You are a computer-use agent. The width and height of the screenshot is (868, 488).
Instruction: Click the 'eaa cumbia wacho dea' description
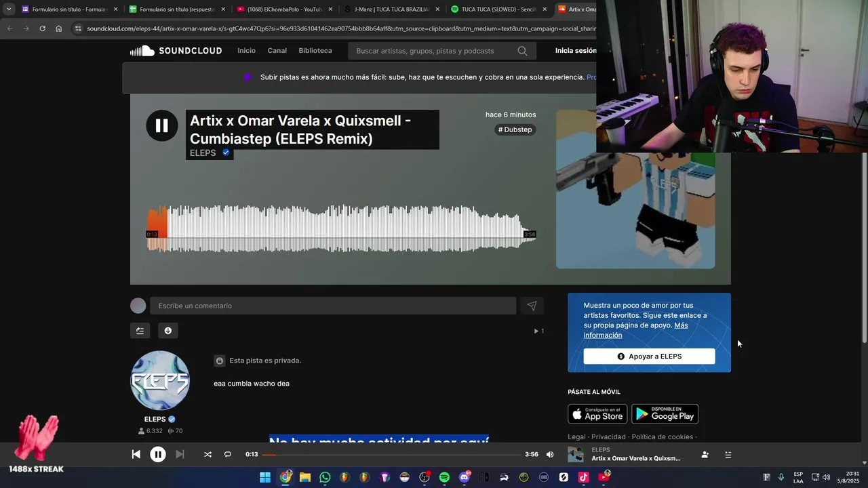point(252,384)
